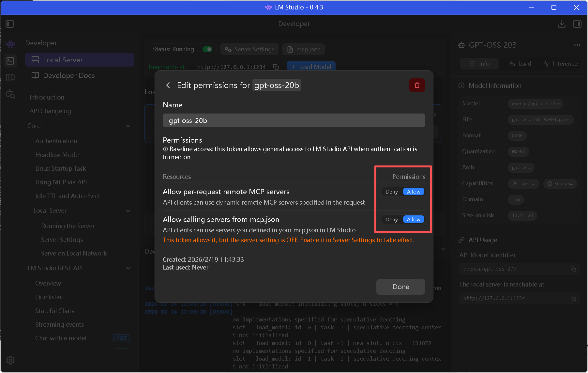588x373 pixels.
Task: Open the My Models icon in the sidebar
Action: click(x=10, y=77)
